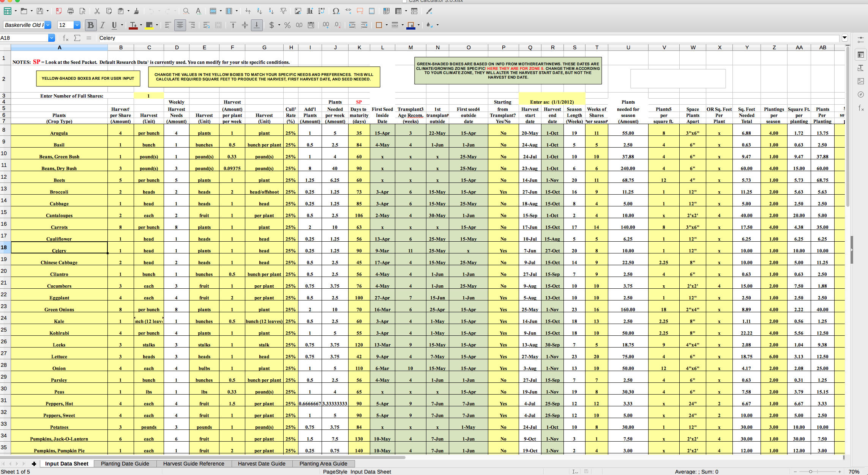
Task: Toggle Center Horizontally alignment
Action: click(x=180, y=25)
